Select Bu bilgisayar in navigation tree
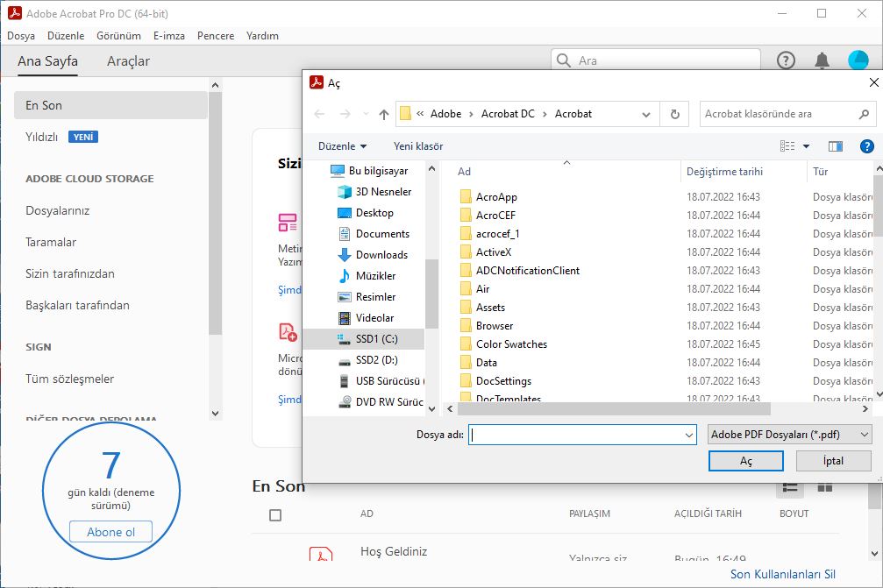 [369, 171]
